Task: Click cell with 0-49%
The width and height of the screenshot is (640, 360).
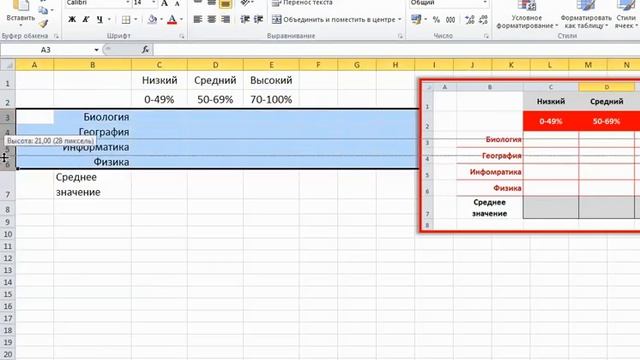Action: point(159,100)
